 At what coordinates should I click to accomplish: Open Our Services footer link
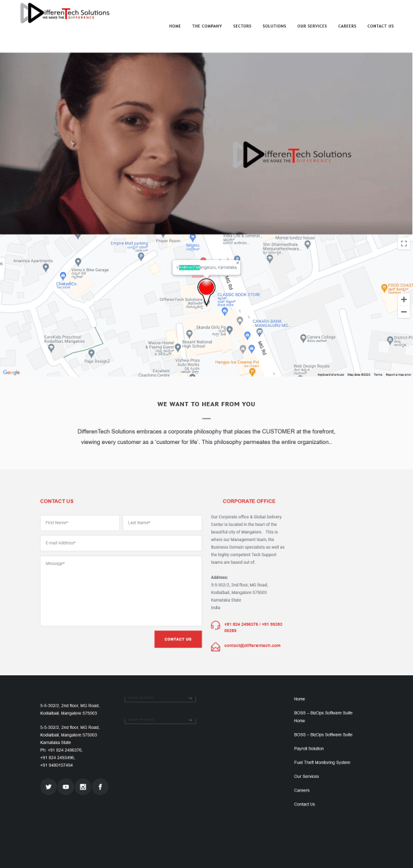306,776
